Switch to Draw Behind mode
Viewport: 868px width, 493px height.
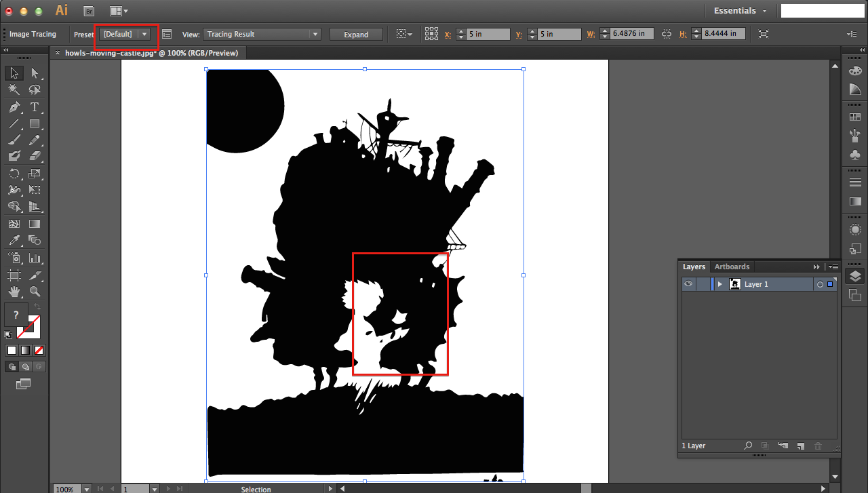click(25, 366)
